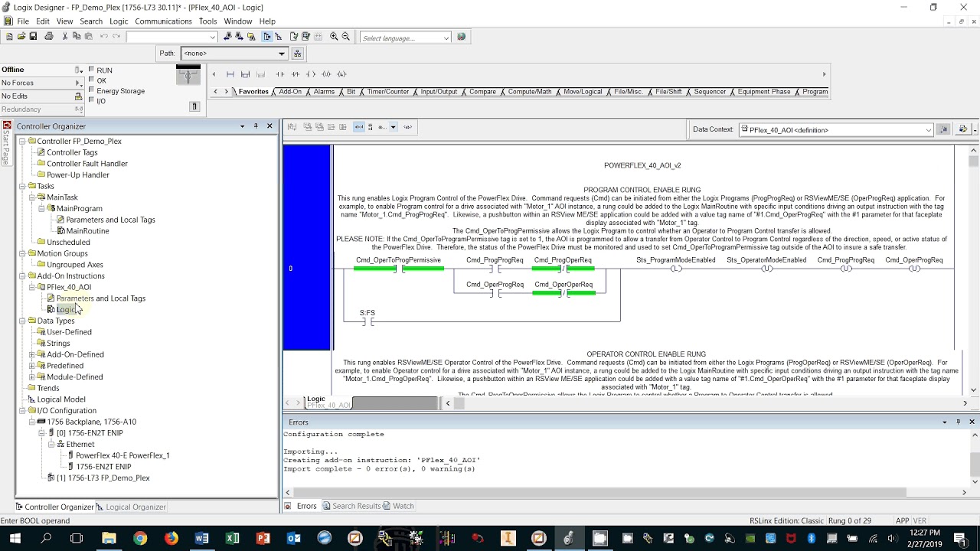
Task: Insert an Output Latch coil instruction
Action: [341, 74]
